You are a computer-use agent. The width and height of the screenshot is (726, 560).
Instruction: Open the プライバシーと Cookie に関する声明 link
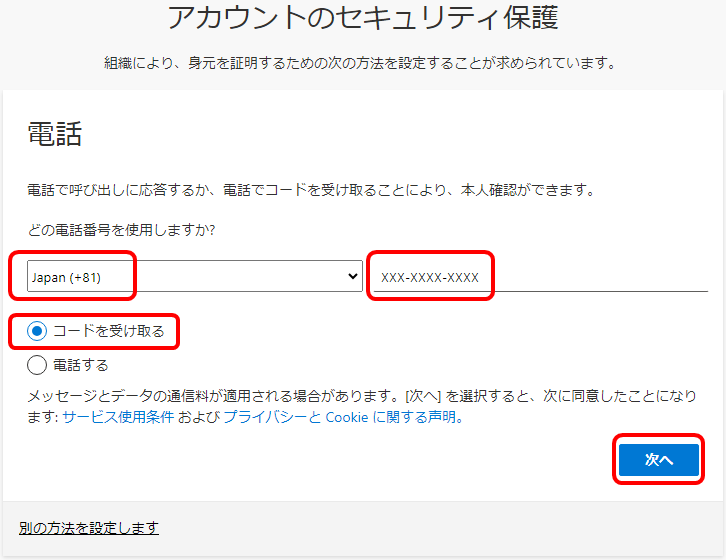tap(343, 417)
